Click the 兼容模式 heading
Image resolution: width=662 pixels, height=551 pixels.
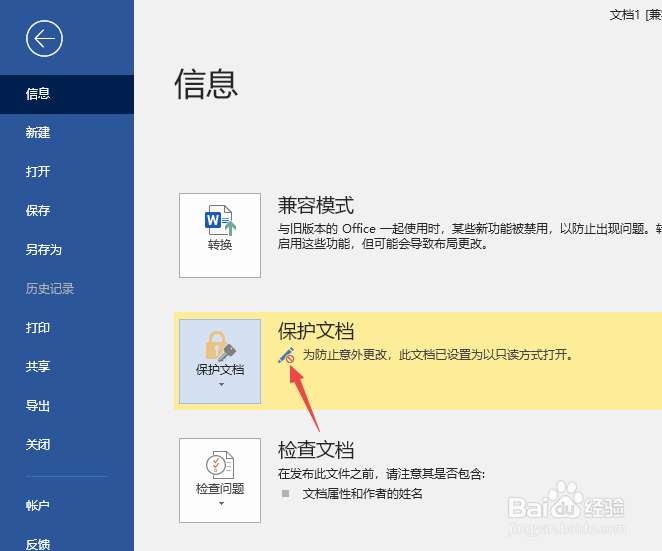coord(316,206)
